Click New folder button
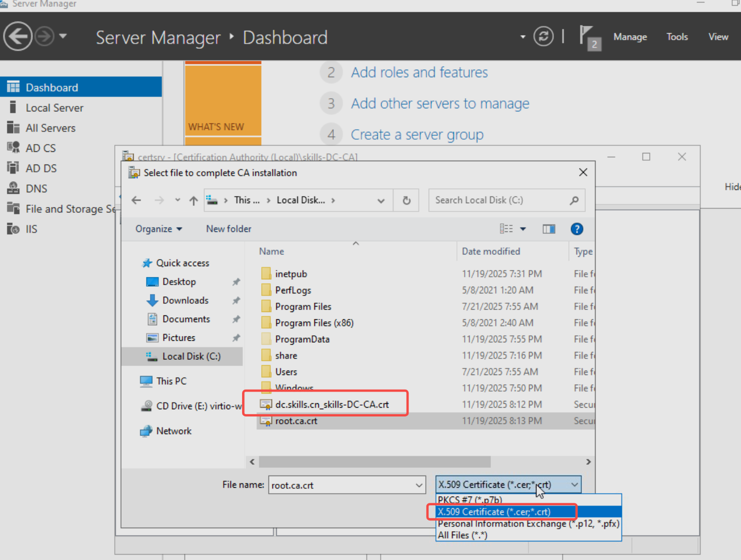This screenshot has height=560, width=741. point(228,228)
